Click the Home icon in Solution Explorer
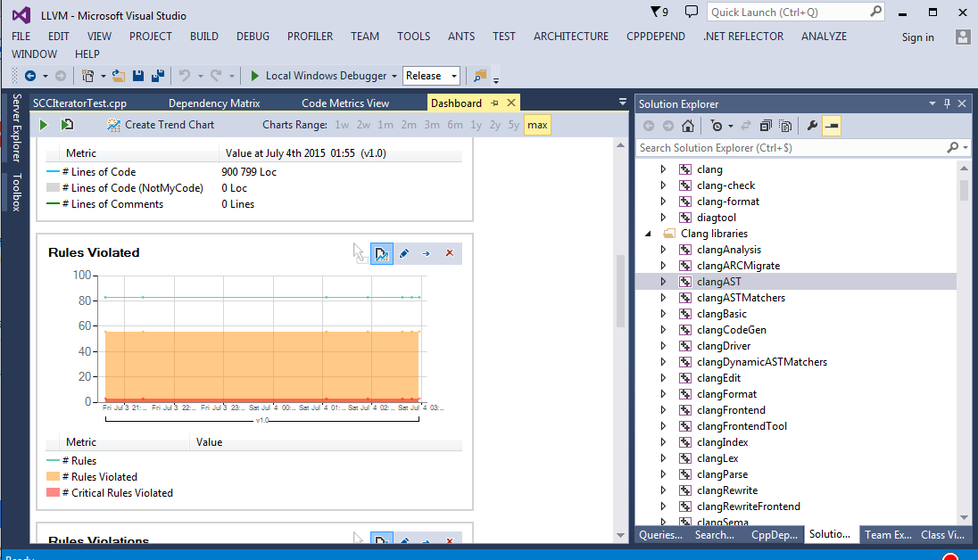This screenshot has height=560, width=978. 688,126
